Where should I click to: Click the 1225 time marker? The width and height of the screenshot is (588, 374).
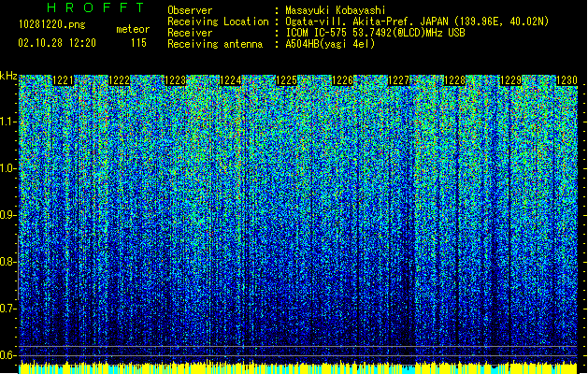tap(286, 80)
